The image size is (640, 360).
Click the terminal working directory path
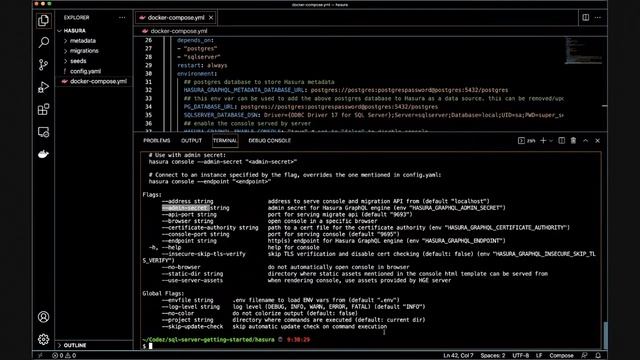pos(208,340)
